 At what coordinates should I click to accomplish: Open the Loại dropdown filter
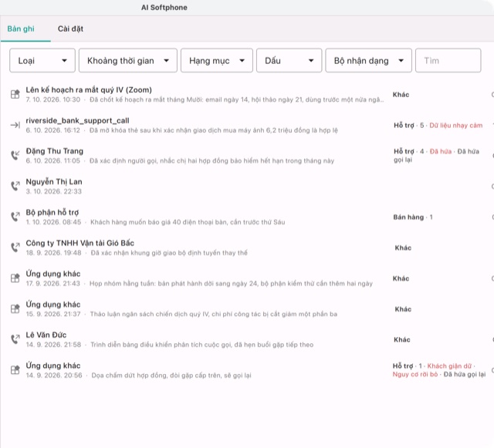click(x=42, y=60)
